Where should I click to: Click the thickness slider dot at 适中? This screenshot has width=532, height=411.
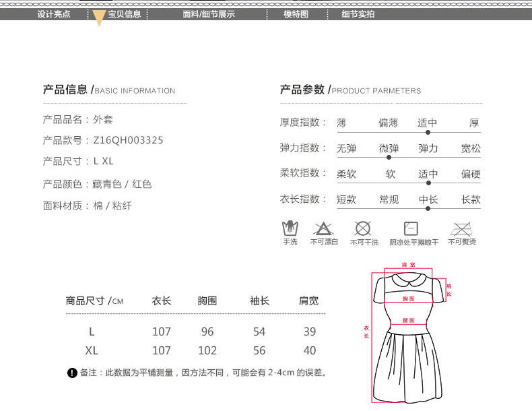click(x=428, y=133)
